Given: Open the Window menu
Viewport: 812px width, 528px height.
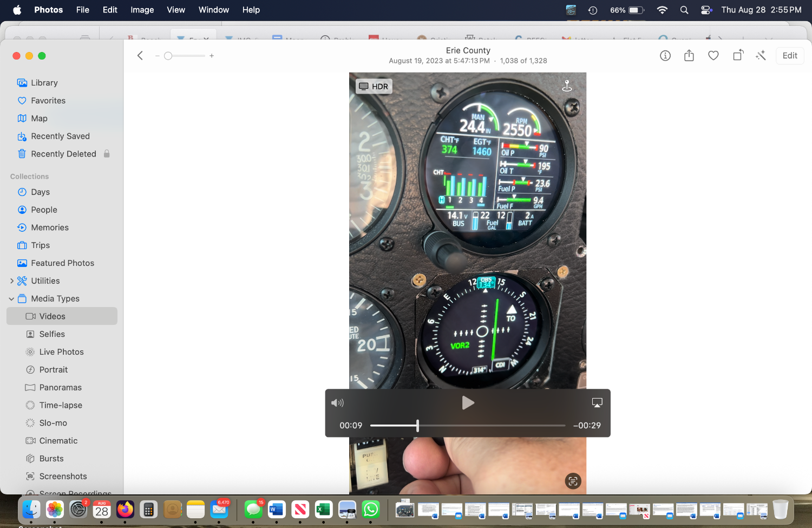Looking at the screenshot, I should [x=214, y=10].
